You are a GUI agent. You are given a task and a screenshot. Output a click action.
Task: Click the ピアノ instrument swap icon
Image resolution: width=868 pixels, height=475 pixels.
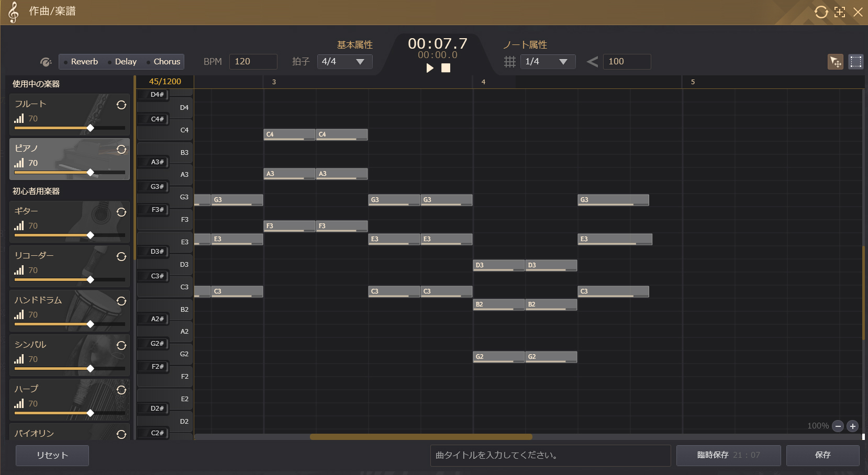[x=121, y=150]
